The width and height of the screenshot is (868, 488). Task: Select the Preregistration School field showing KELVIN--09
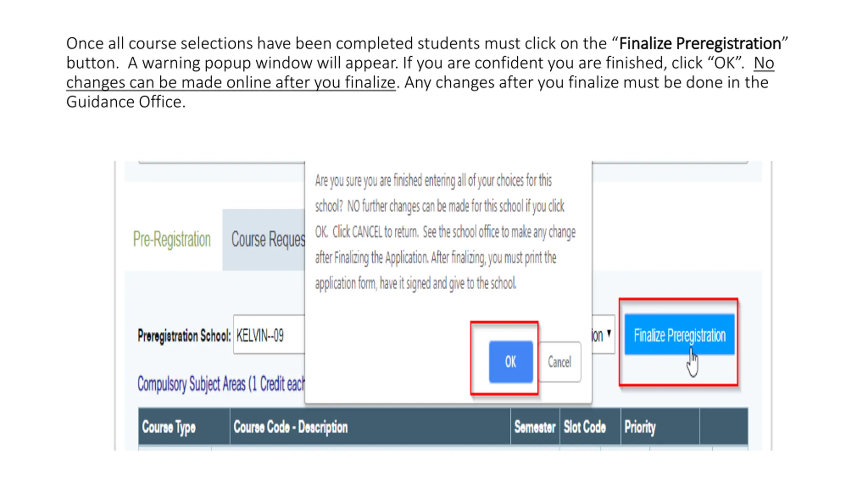point(269,335)
